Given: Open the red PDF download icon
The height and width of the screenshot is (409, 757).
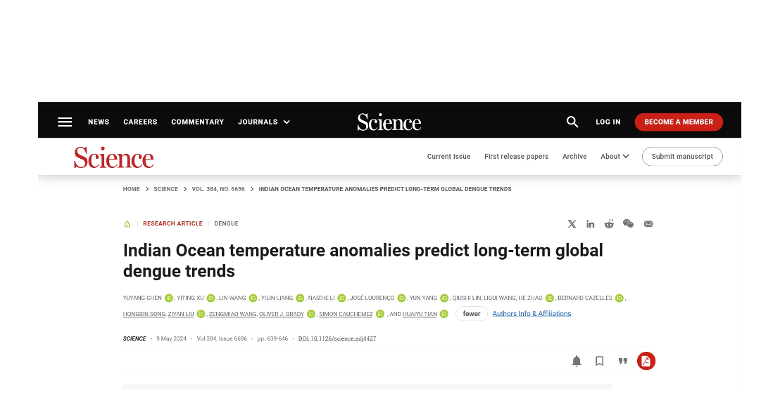Looking at the screenshot, I should (646, 361).
